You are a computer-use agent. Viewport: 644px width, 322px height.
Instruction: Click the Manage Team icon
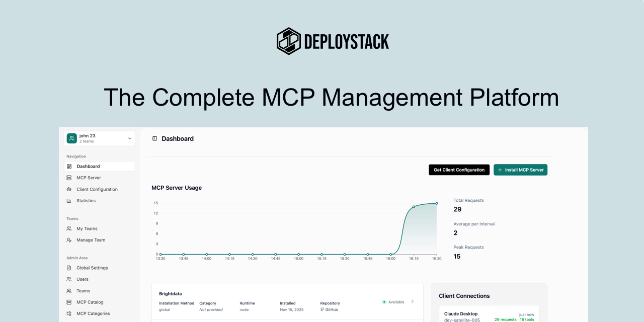[69, 240]
